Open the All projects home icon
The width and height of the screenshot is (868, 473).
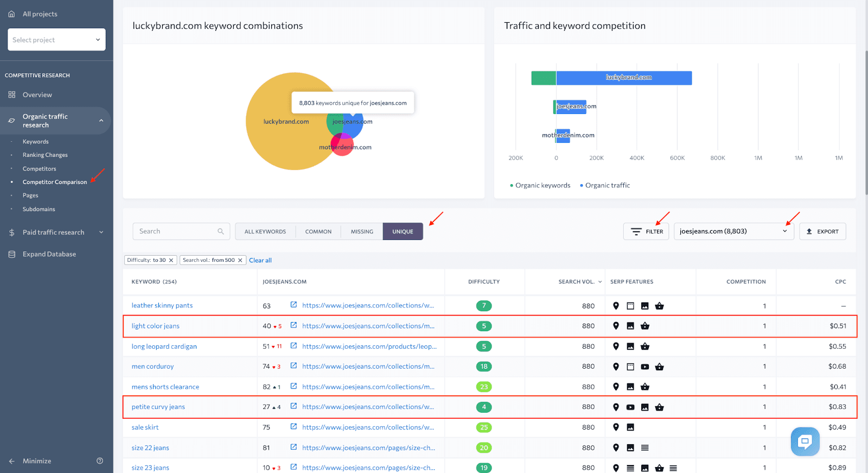pos(11,14)
